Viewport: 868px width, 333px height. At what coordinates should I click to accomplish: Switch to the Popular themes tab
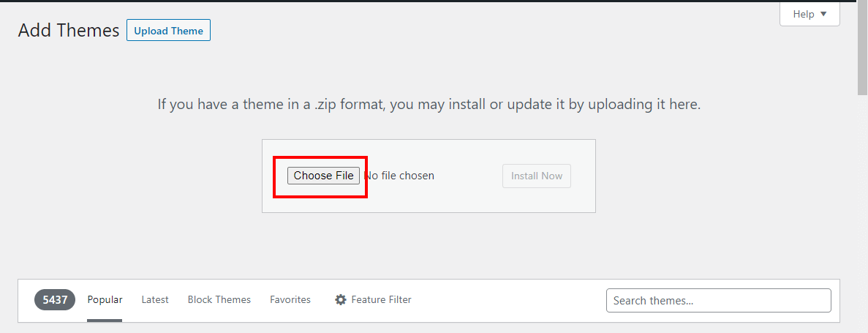[x=105, y=300]
